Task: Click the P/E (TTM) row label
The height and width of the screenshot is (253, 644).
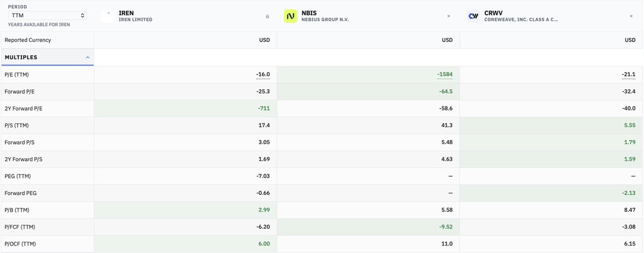Action: pos(18,75)
